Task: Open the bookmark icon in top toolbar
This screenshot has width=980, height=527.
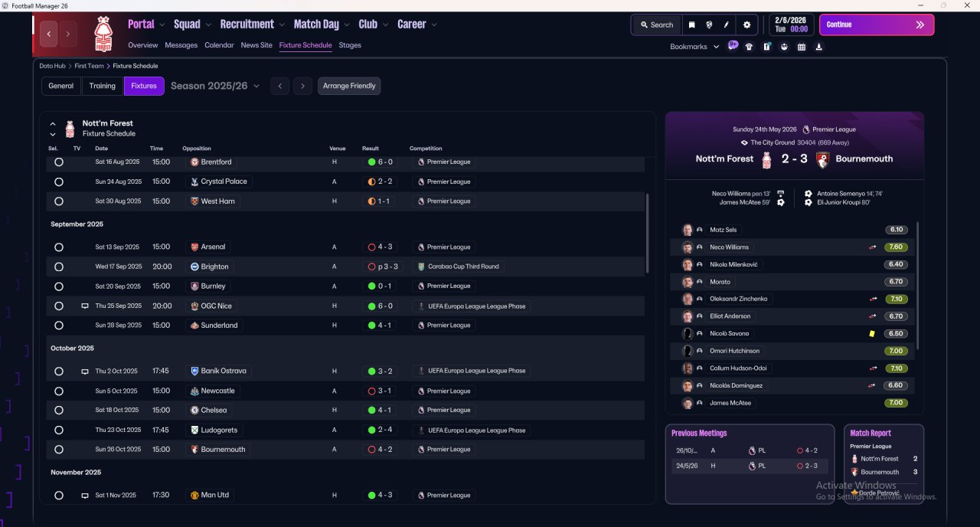Action: (x=691, y=25)
